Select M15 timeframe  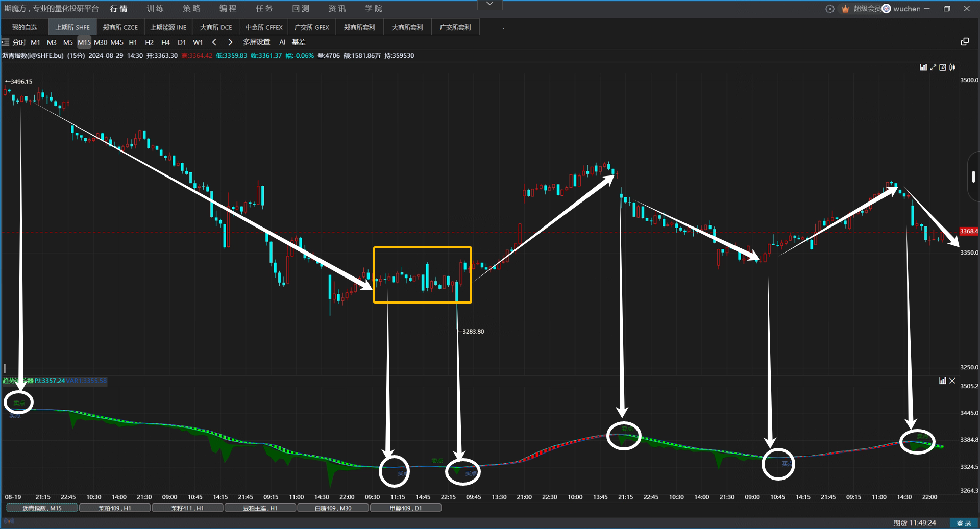coord(84,42)
